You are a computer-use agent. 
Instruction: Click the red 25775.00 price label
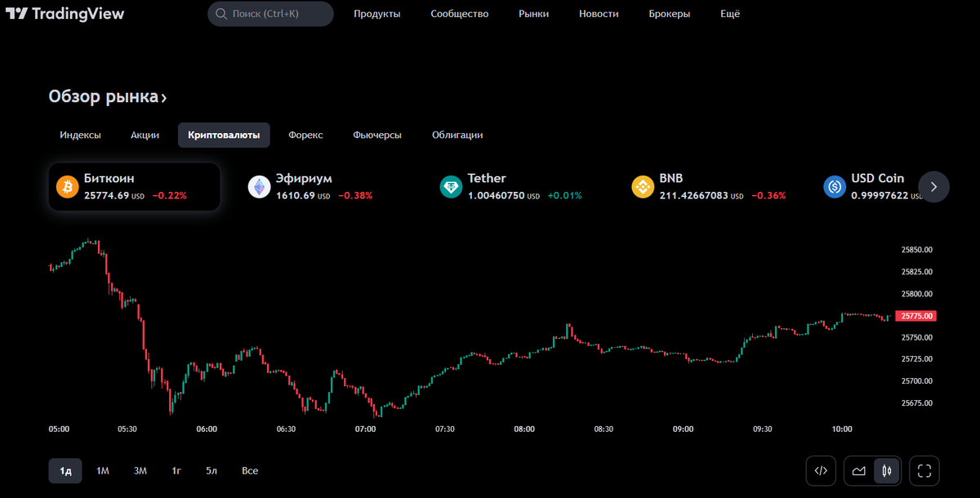pos(915,316)
